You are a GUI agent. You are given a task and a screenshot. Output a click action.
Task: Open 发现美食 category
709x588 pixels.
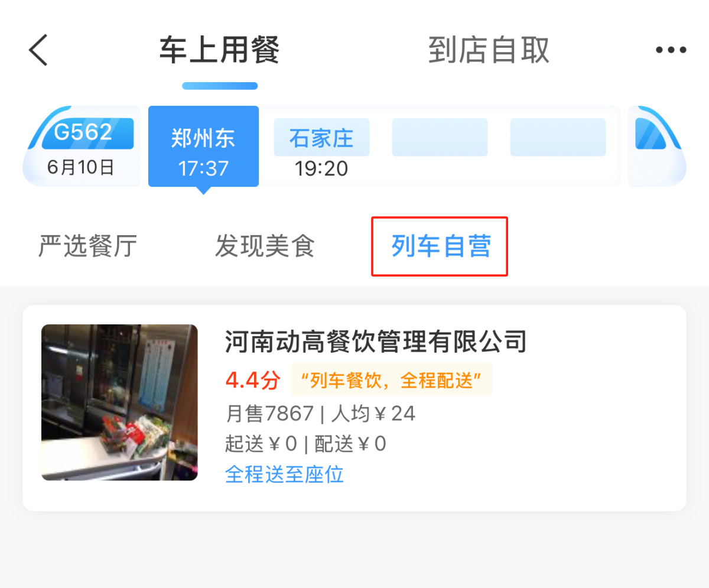(x=265, y=246)
